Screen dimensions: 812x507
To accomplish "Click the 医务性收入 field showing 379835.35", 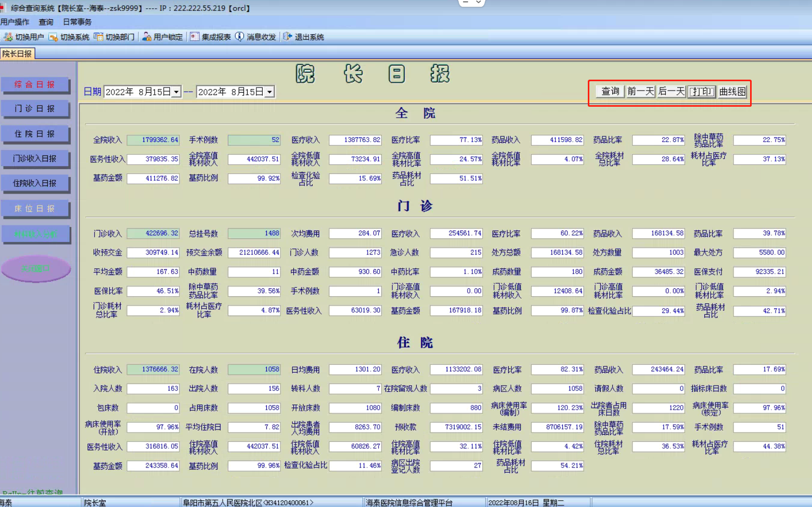I will pos(153,159).
